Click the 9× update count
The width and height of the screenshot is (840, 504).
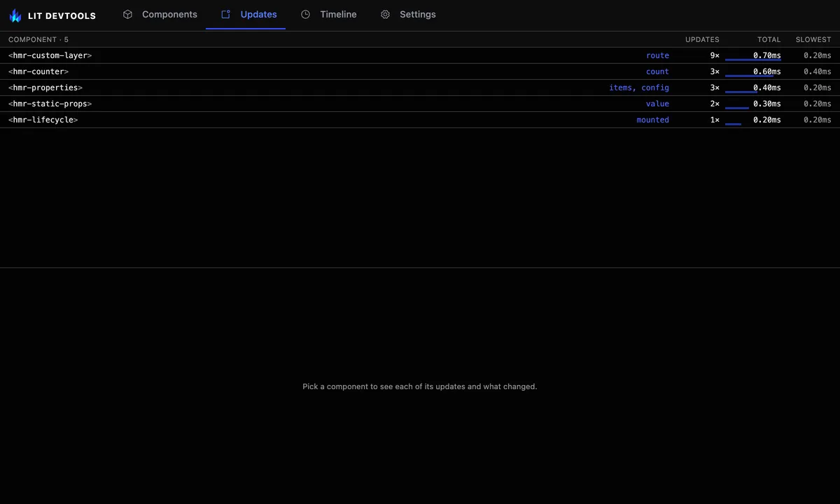[x=715, y=55]
